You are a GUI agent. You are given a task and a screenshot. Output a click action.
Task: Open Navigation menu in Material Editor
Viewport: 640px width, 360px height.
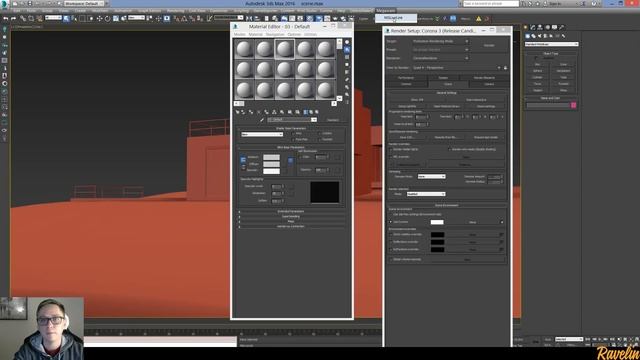(275, 34)
